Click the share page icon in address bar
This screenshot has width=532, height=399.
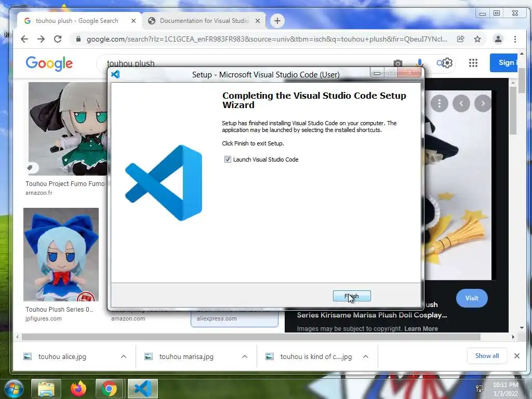click(x=461, y=39)
